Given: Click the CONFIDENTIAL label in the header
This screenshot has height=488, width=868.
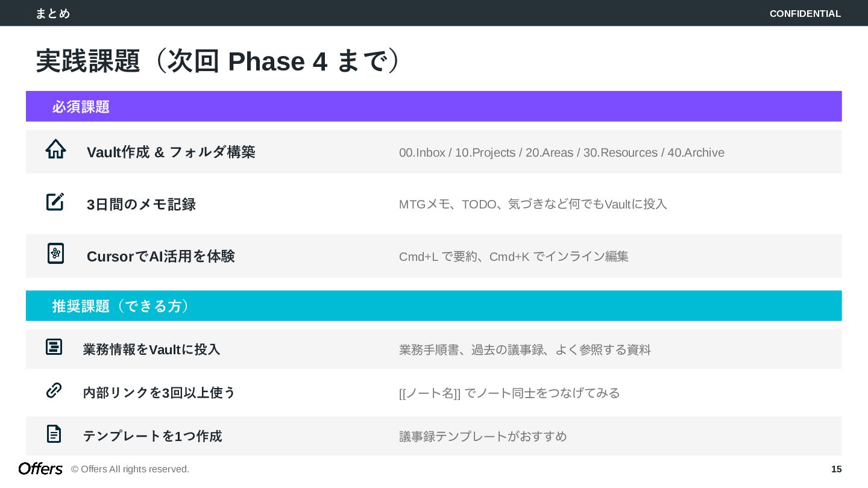Looking at the screenshot, I should click(805, 13).
